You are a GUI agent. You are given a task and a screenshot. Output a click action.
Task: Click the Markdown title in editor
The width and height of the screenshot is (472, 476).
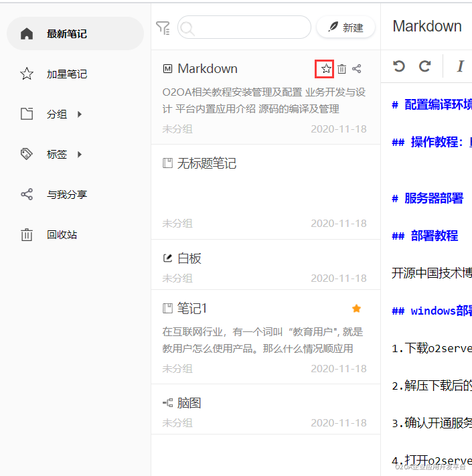point(427,26)
